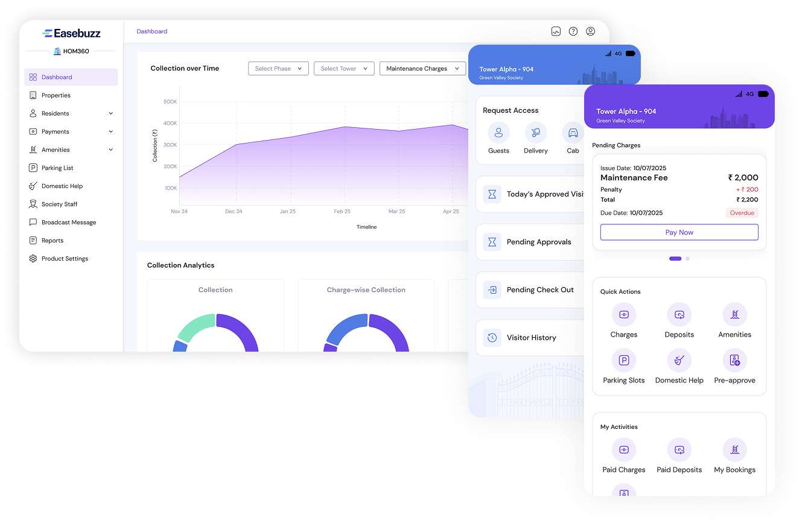Viewport: 811px width, 532px height.
Task: Go to Broadcast Message in sidebar
Action: [x=69, y=223]
